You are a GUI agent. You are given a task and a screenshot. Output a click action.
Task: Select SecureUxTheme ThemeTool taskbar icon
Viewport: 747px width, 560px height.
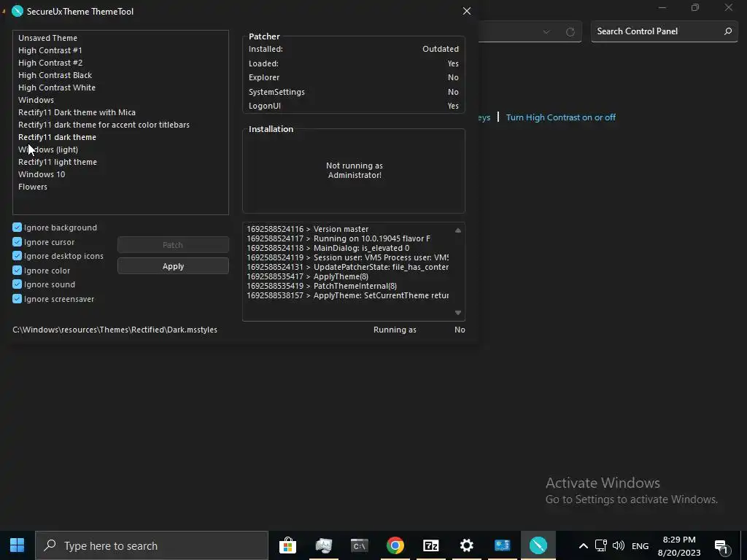click(538, 545)
